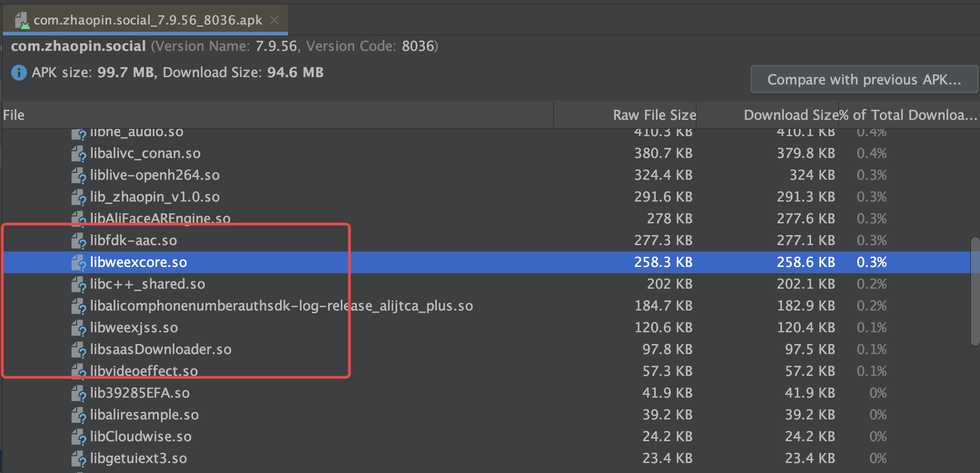980x473 pixels.
Task: Select the libweexcore.so file name
Action: pos(139,262)
